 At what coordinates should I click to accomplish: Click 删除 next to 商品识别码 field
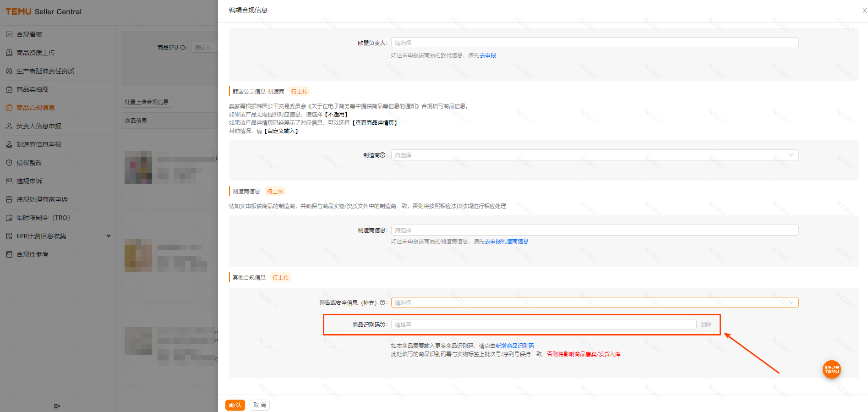click(706, 324)
